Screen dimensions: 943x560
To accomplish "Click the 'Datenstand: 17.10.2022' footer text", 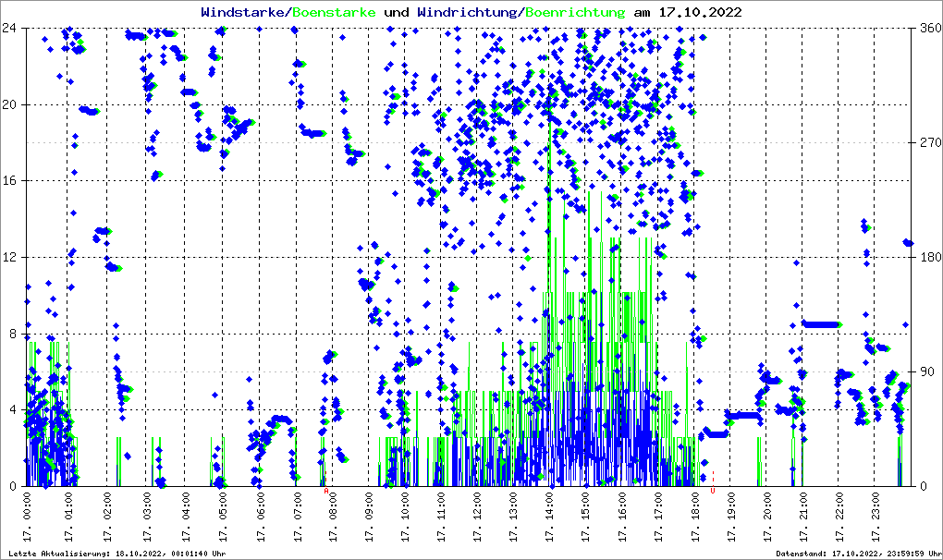I will 827,554.
